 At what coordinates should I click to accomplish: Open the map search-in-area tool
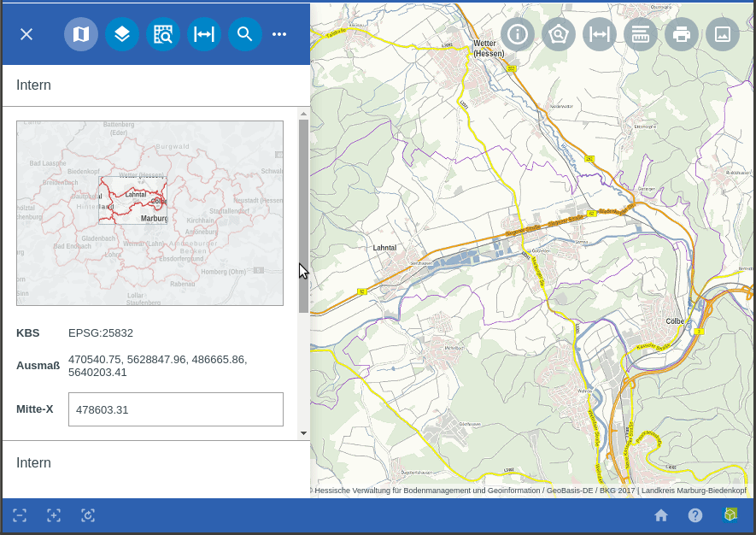[163, 34]
